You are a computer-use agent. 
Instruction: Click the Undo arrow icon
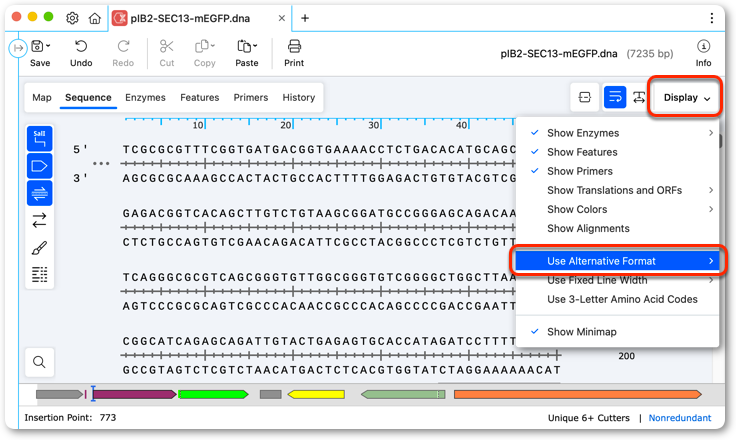tap(81, 46)
